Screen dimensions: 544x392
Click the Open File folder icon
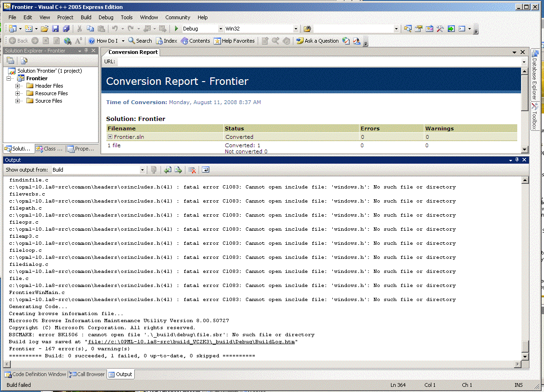pyautogui.click(x=45, y=29)
